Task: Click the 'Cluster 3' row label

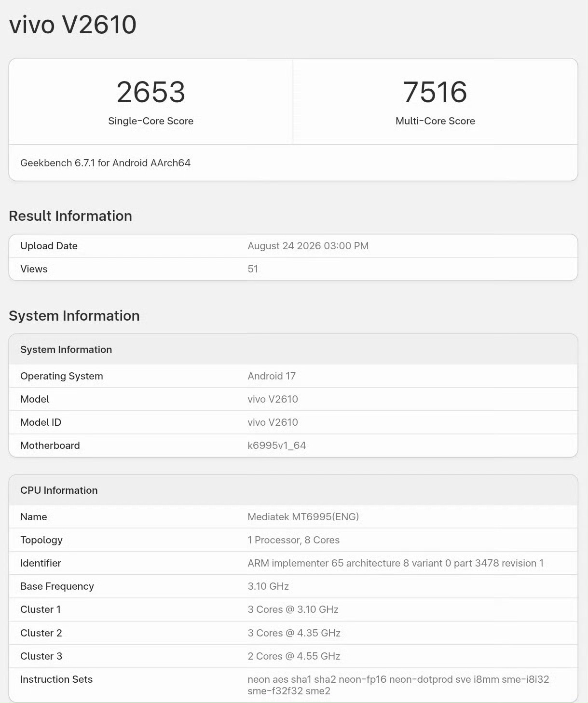Action: click(41, 656)
